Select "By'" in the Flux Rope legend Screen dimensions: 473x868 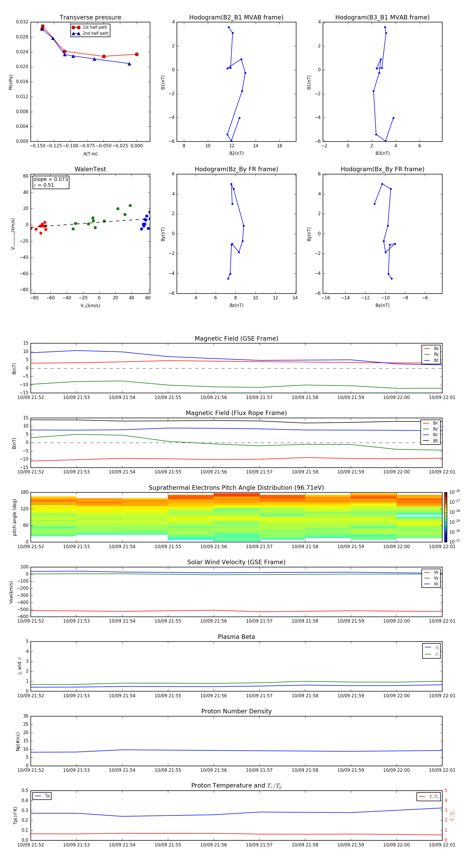pos(431,429)
